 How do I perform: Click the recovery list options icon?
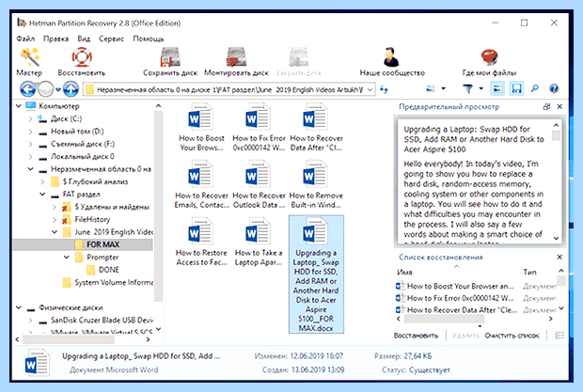coord(559,336)
